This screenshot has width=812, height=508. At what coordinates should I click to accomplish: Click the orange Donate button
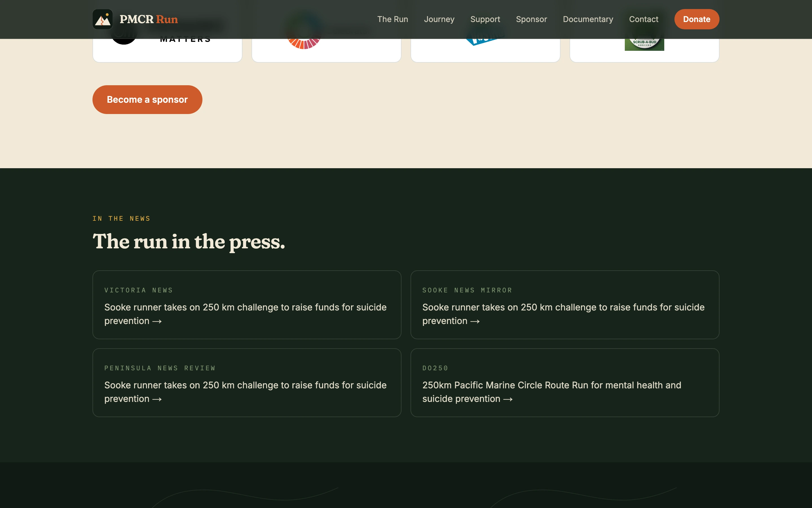tap(697, 19)
